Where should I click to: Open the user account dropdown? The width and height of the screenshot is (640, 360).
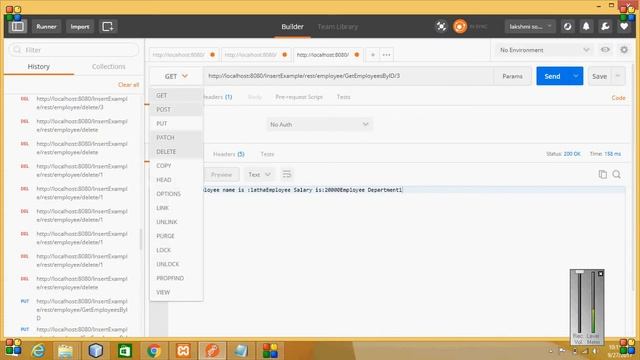pos(530,27)
